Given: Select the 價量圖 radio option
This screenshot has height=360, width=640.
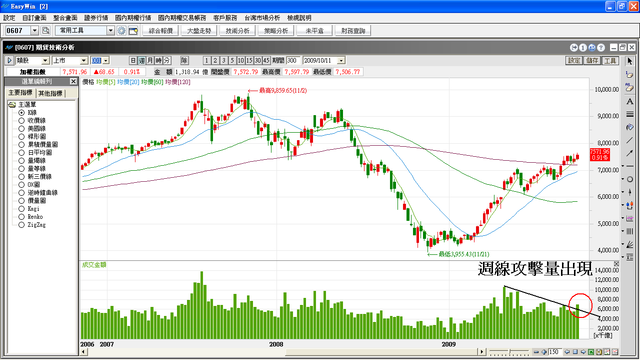Looking at the screenshot, I should (21, 201).
